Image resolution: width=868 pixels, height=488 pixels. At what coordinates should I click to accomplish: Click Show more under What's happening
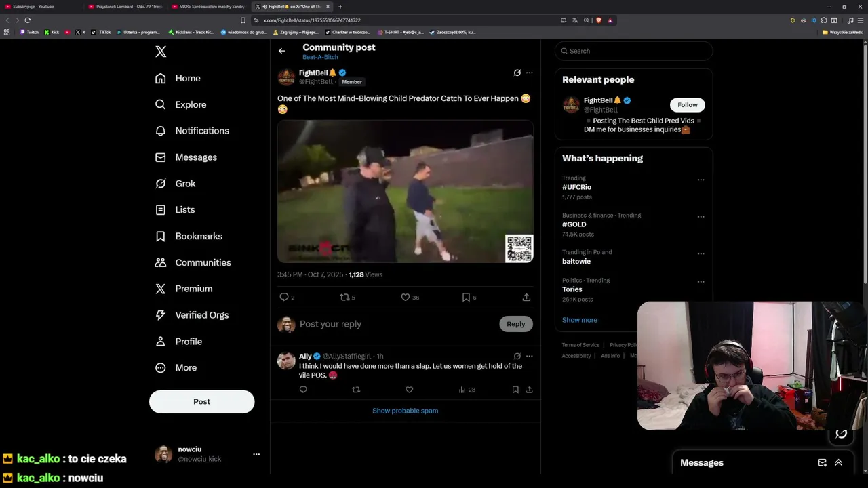pos(580,320)
